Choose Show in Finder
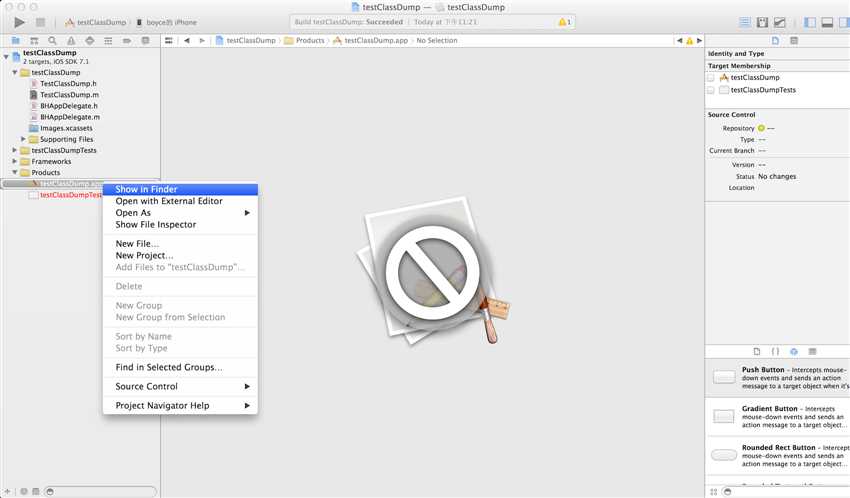The image size is (850, 498). click(x=180, y=189)
